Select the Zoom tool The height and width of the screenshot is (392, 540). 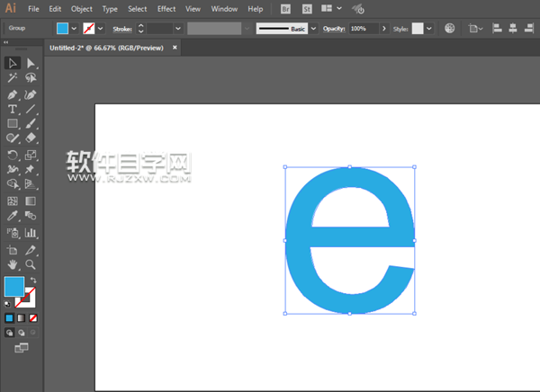pos(31,264)
